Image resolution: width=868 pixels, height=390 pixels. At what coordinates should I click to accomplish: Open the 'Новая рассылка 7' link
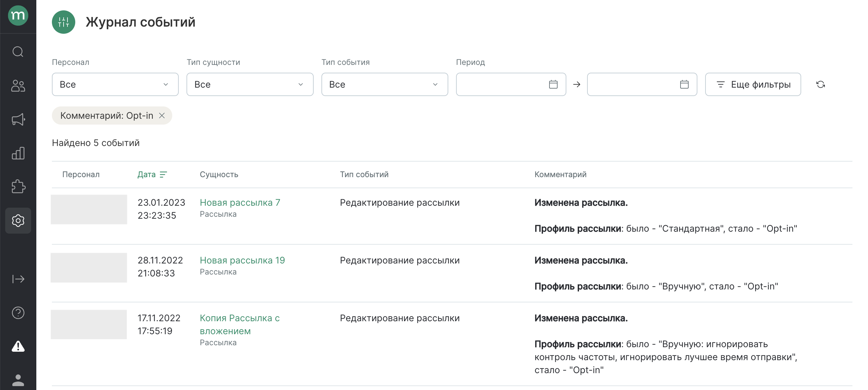coord(240,202)
